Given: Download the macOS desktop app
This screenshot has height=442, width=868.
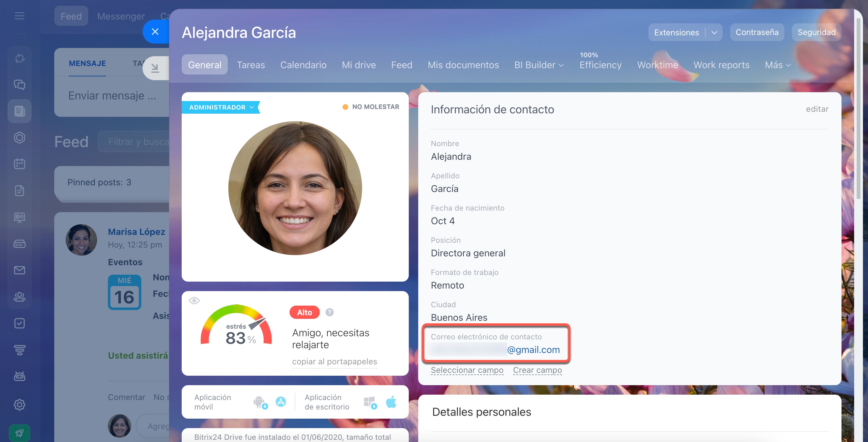Looking at the screenshot, I should pyautogui.click(x=391, y=402).
